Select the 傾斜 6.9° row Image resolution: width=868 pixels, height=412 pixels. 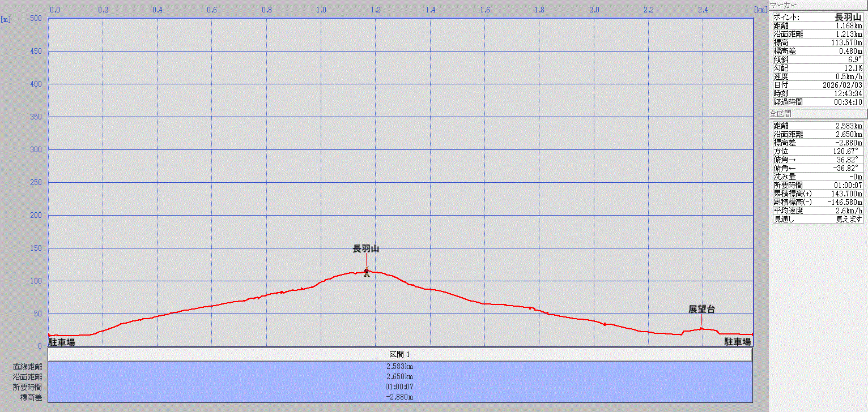click(x=818, y=59)
